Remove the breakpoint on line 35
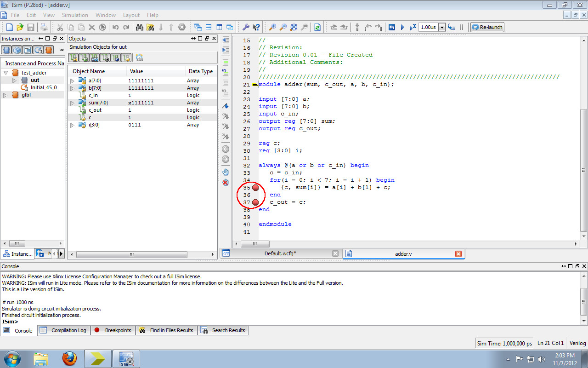This screenshot has height=368, width=588. point(256,188)
